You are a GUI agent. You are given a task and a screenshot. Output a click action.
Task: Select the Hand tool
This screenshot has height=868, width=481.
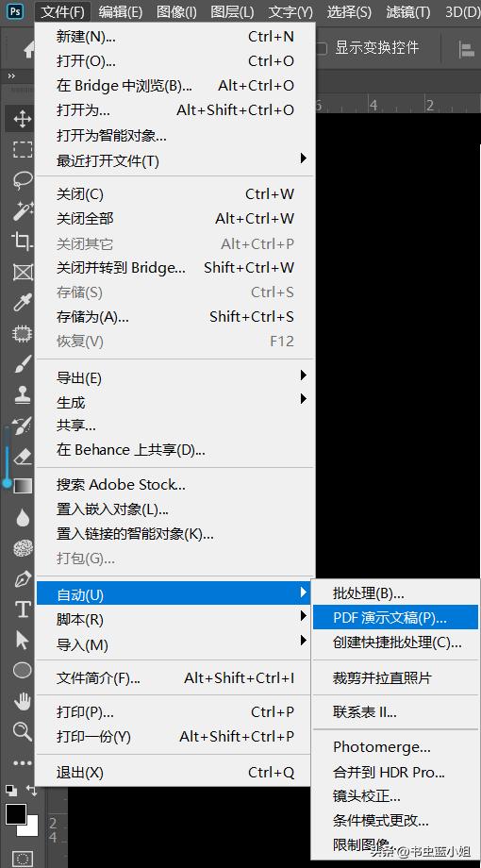pyautogui.click(x=22, y=701)
